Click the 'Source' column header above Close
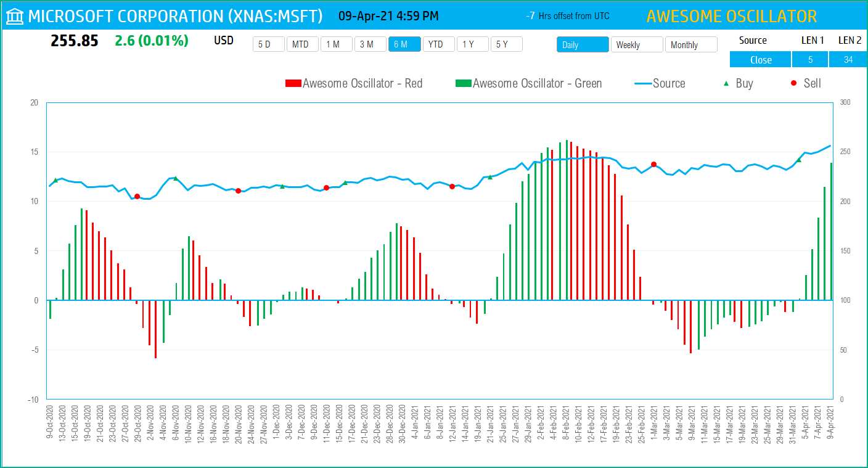The image size is (868, 468). 753,40
